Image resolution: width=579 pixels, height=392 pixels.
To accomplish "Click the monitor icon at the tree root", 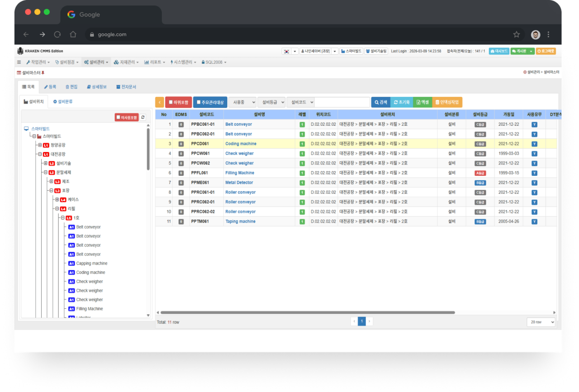I will click(26, 129).
